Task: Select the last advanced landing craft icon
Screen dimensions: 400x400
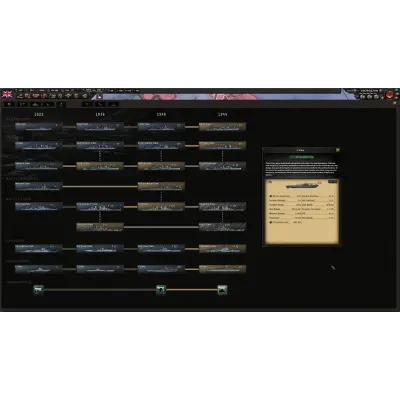Action: (222, 290)
